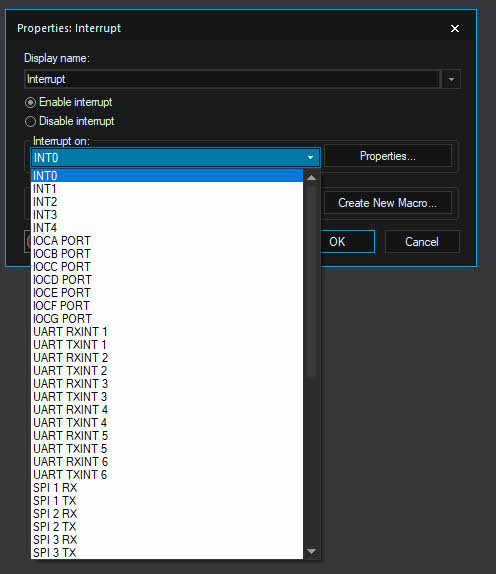Open interrupt Properties... button
Screen dimensions: 496x574
(x=388, y=156)
